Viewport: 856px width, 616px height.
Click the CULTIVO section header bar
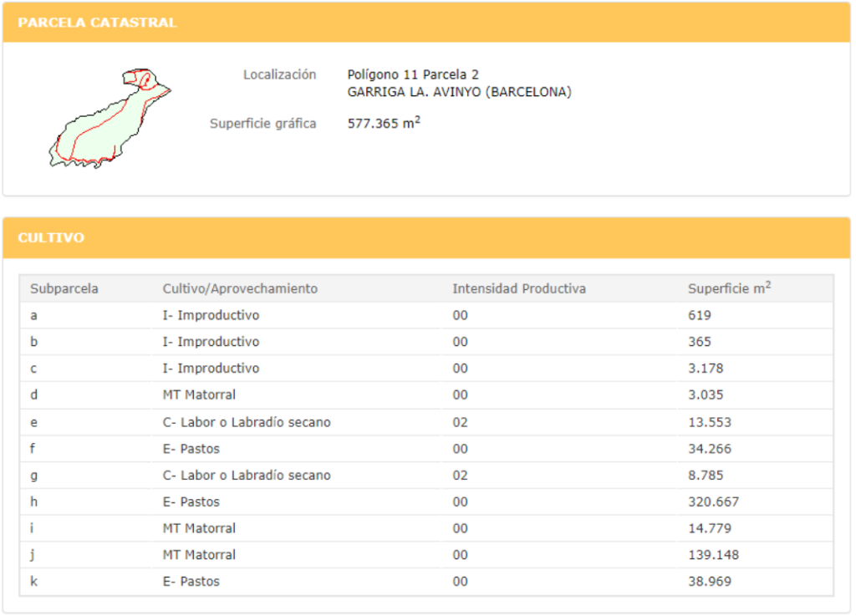point(426,238)
